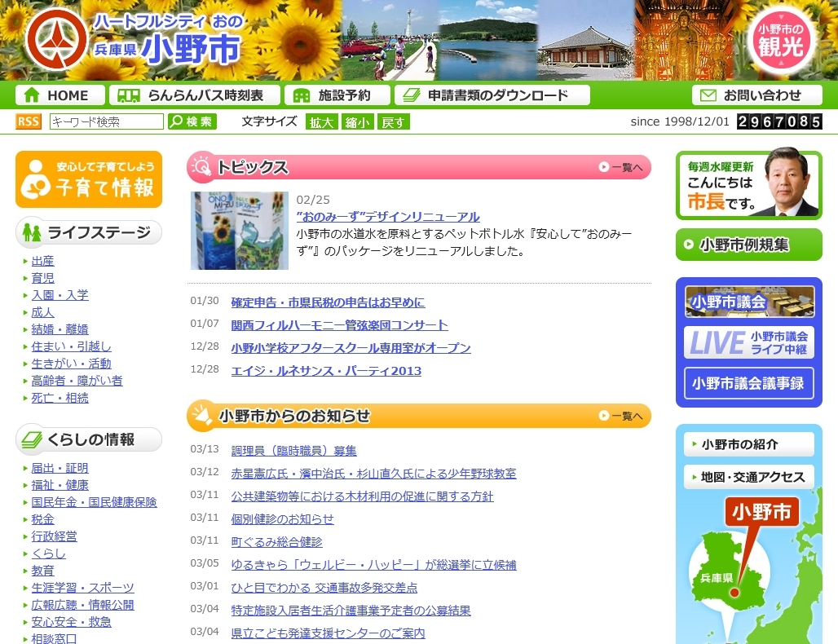The image size is (838, 644).
Task: Open くらし link in sidebar
Action: pos(48,554)
